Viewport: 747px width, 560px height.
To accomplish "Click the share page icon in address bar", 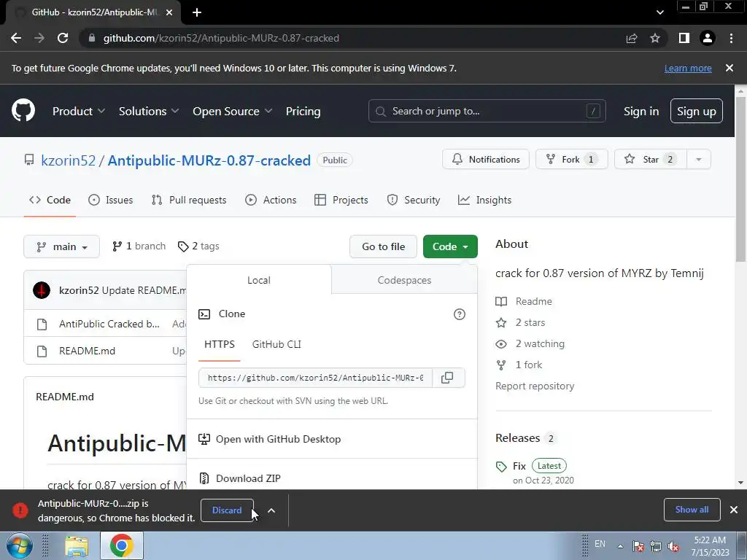I will coord(632,38).
